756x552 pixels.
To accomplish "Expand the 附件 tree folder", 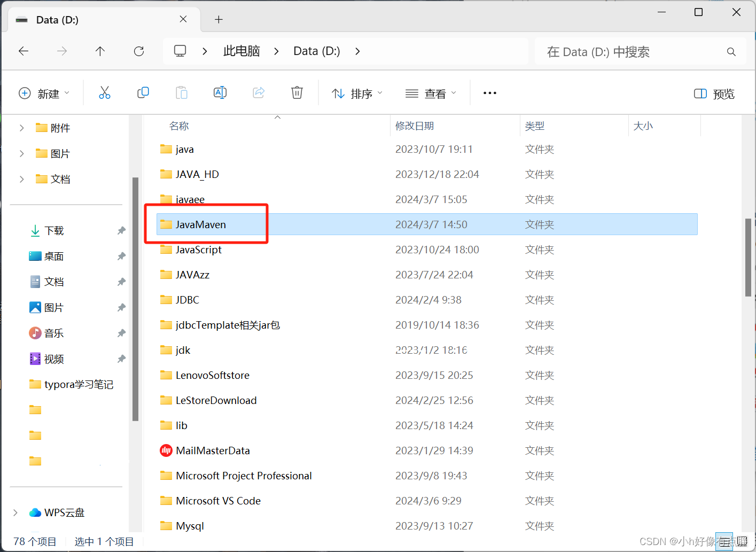I will (21, 128).
